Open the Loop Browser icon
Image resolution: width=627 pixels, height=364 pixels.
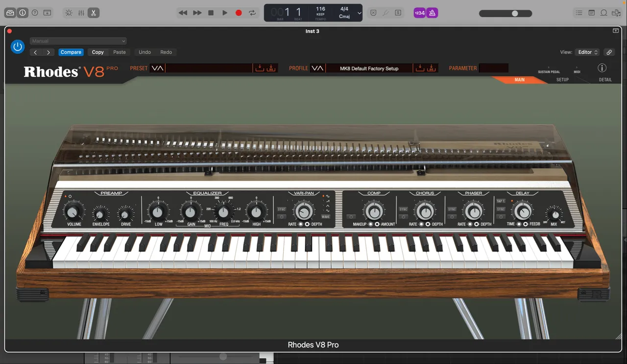coord(604,13)
